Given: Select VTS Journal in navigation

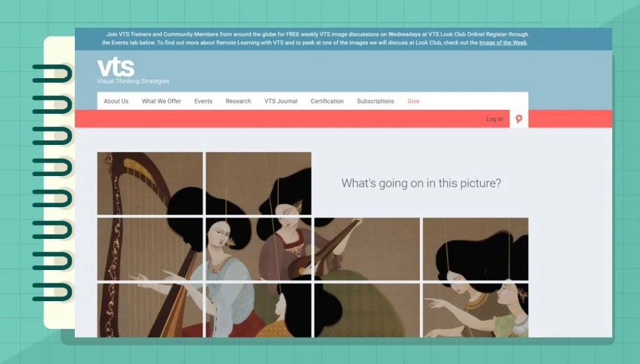Looking at the screenshot, I should (281, 101).
